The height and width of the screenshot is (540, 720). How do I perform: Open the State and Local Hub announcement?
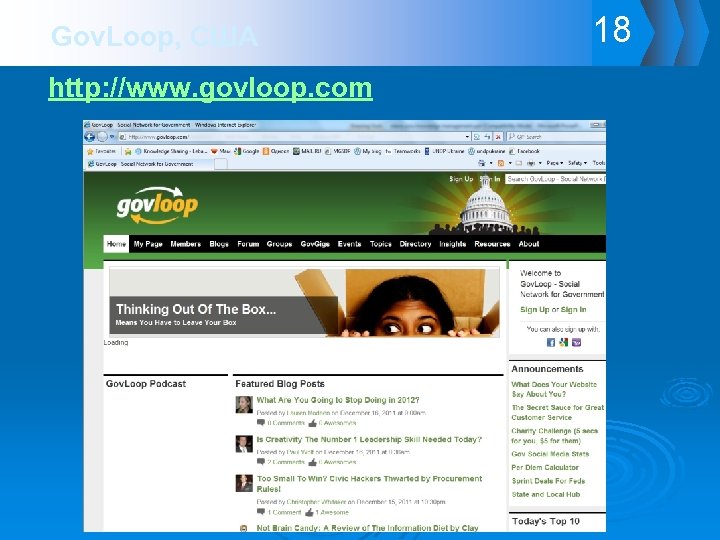[546, 495]
